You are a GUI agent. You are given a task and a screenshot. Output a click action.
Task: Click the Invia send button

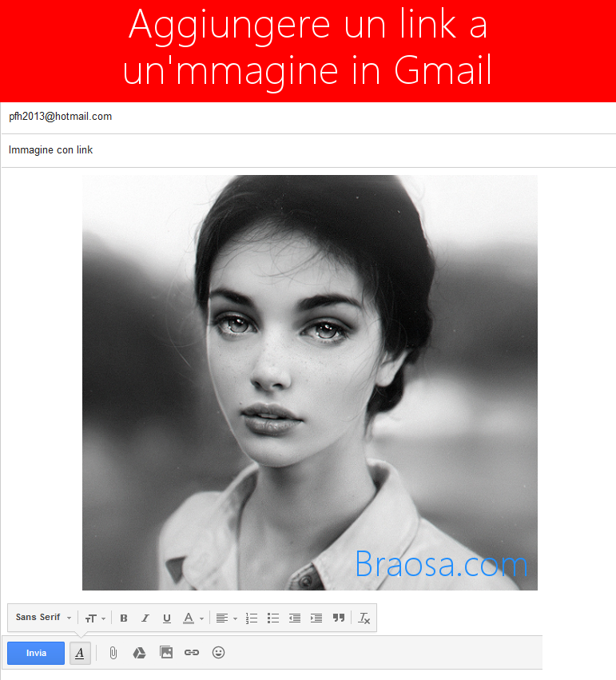[x=36, y=653]
